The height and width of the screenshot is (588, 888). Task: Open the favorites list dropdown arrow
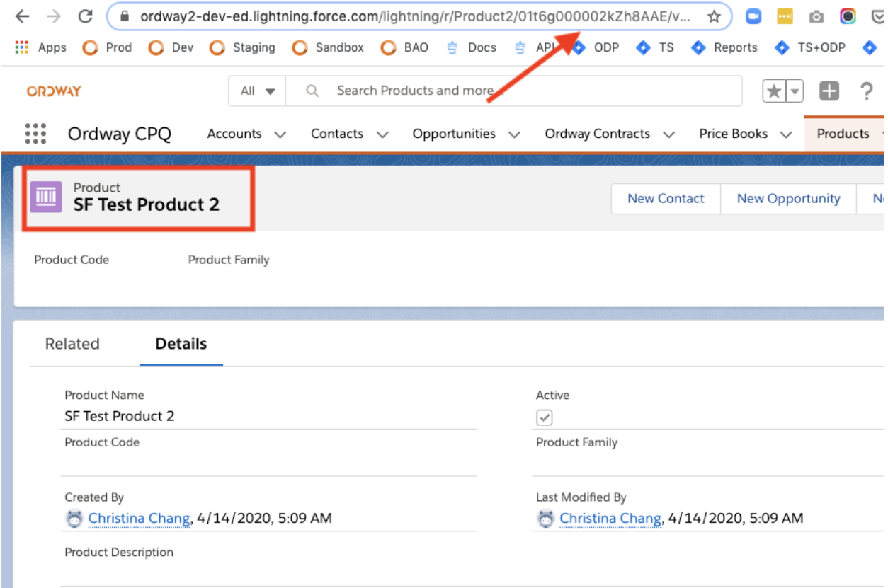(x=795, y=91)
